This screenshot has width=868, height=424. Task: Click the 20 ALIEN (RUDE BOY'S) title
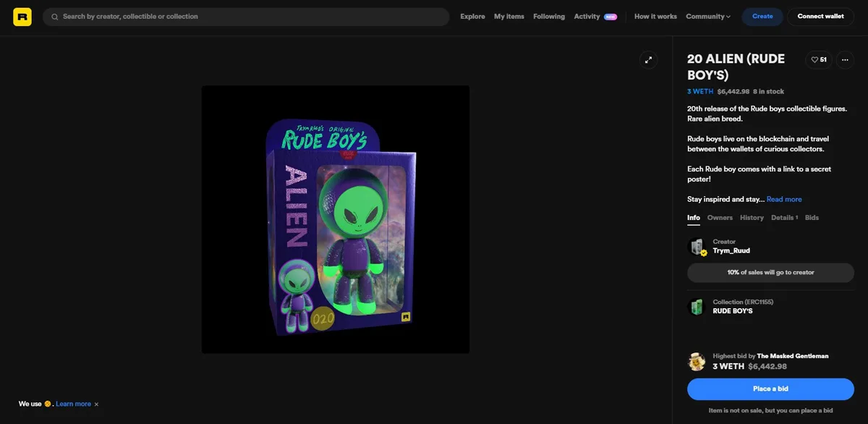point(736,67)
